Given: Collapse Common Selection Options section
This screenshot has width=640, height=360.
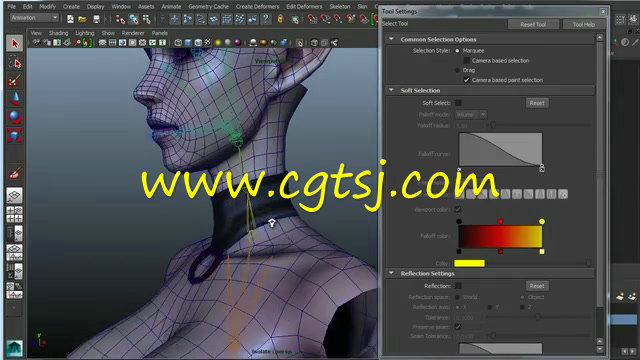Looking at the screenshot, I should tap(391, 39).
